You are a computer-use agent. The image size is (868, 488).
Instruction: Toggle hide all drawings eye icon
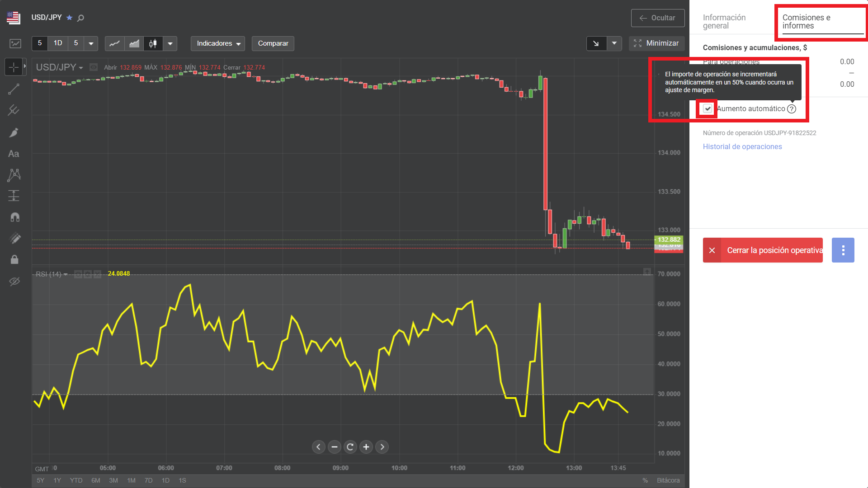[x=14, y=282]
